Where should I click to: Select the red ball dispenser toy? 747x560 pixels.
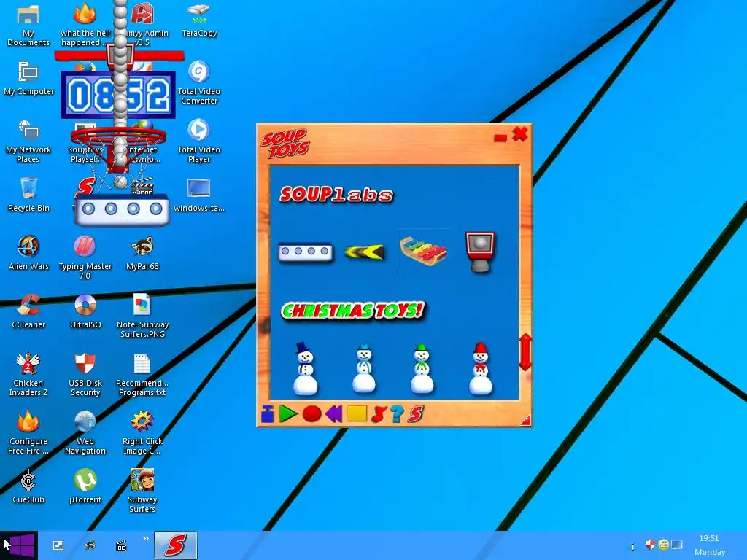click(x=480, y=252)
